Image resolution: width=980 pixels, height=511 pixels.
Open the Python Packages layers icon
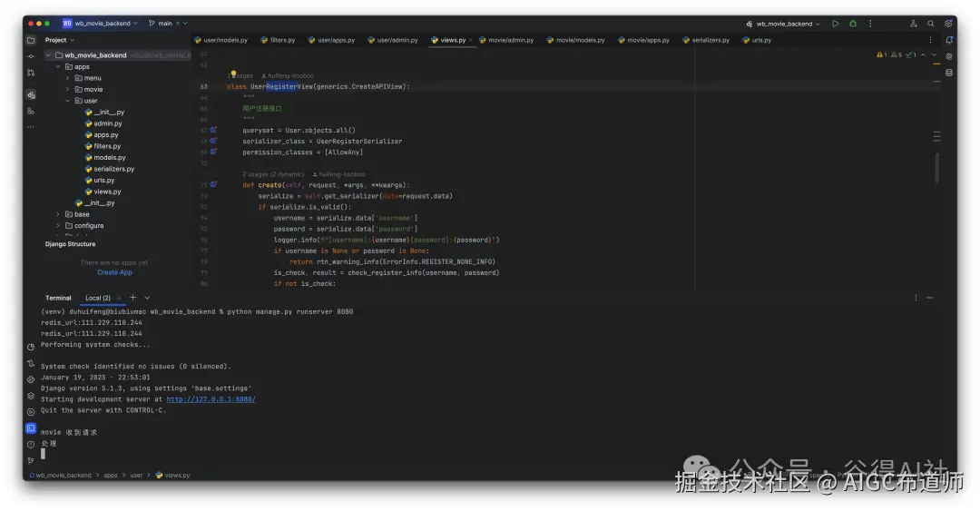(31, 396)
